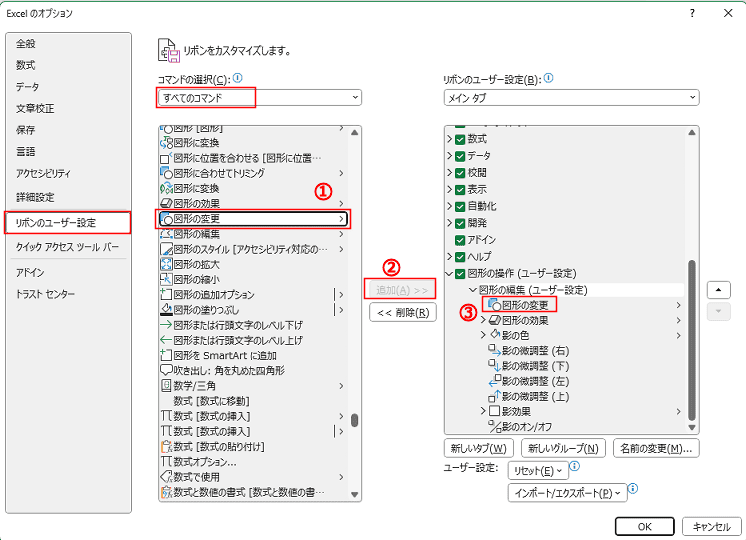
Task: Click 図形の効果 icon in the commands list
Action: (x=166, y=204)
